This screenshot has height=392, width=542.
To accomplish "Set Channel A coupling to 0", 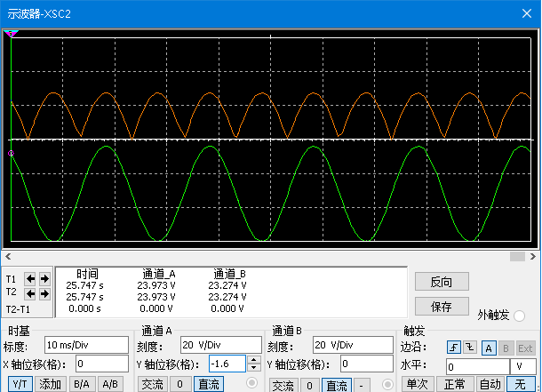I will (x=179, y=384).
